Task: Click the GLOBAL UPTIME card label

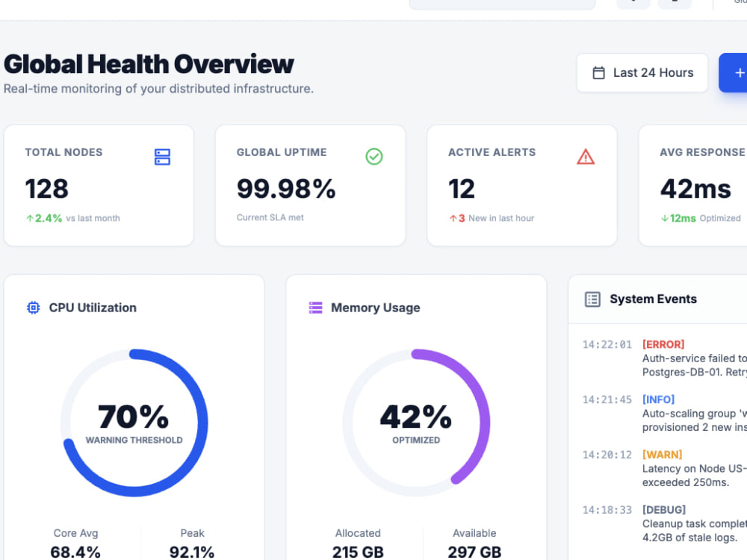Action: pyautogui.click(x=282, y=152)
